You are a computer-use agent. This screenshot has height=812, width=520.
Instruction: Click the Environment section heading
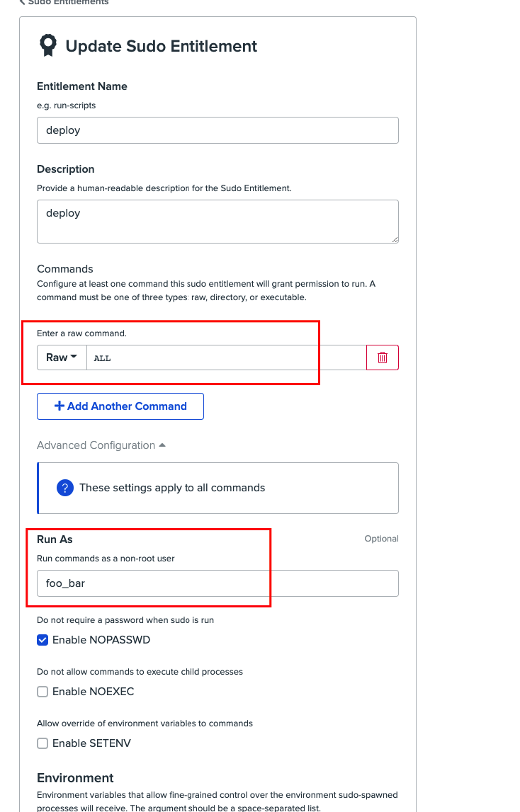pos(75,778)
